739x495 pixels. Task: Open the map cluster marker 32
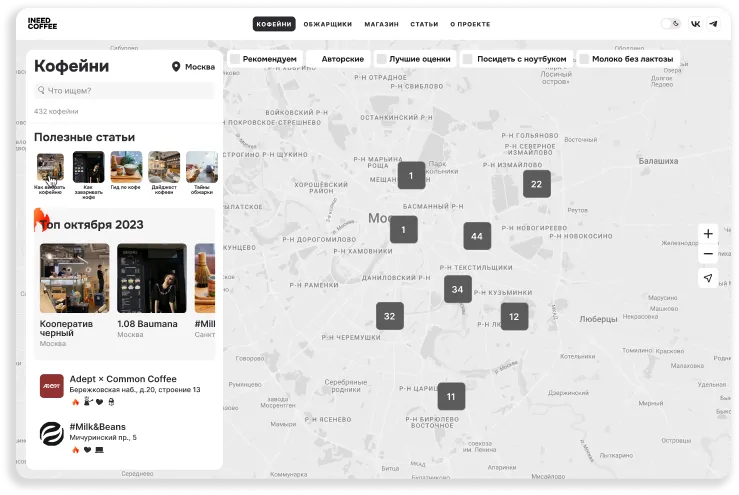(389, 316)
